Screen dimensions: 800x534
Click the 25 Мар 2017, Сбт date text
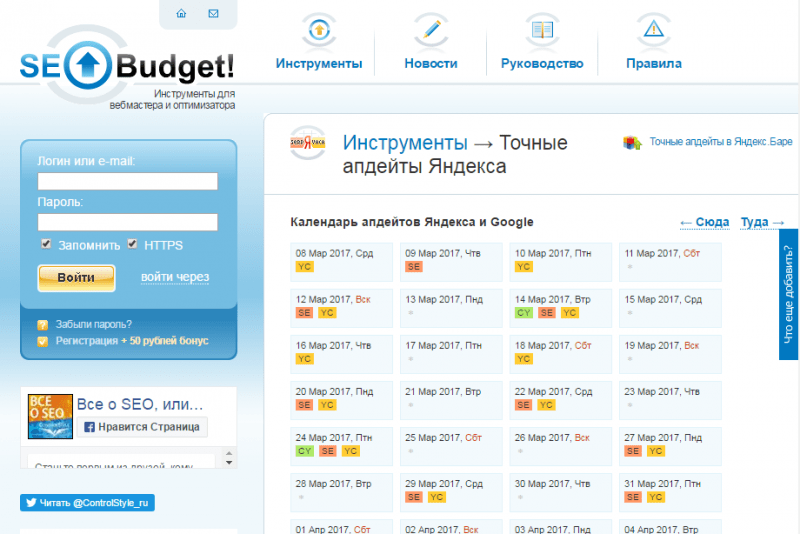pyautogui.click(x=443, y=438)
